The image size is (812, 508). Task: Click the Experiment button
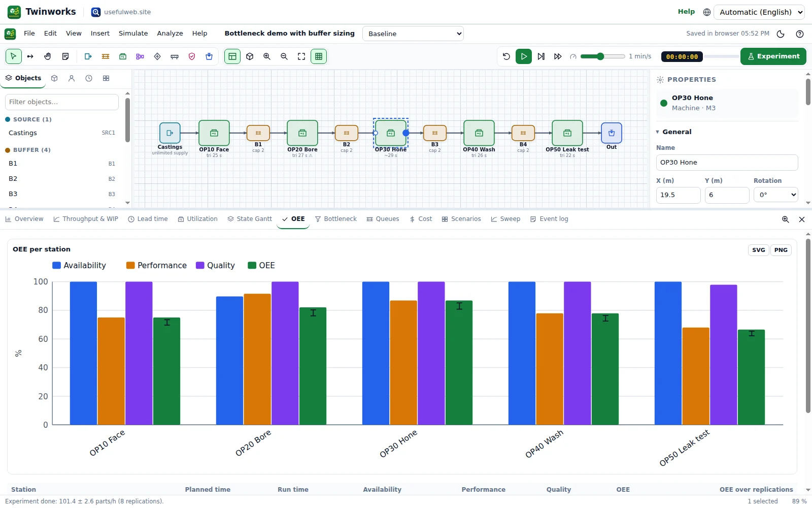pyautogui.click(x=773, y=56)
